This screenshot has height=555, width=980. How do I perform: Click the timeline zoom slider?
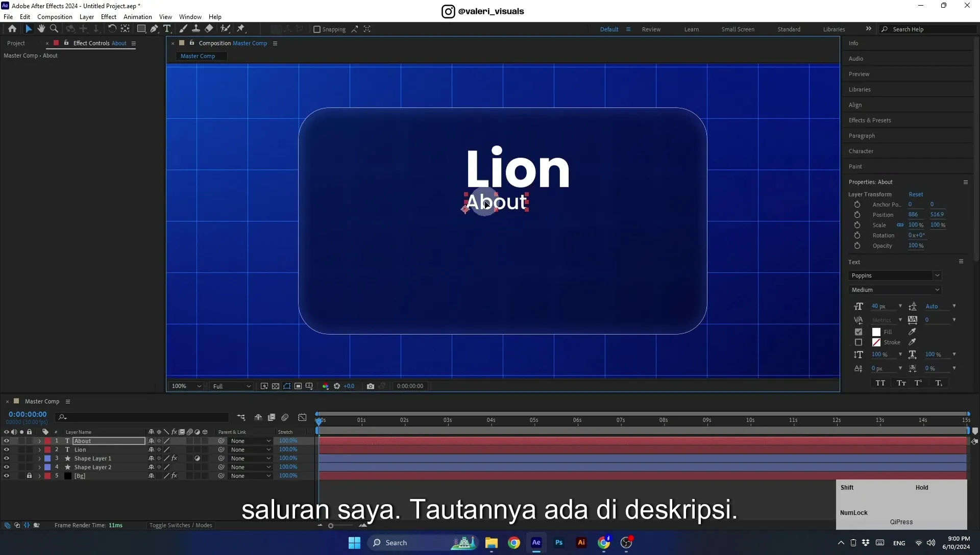click(331, 526)
